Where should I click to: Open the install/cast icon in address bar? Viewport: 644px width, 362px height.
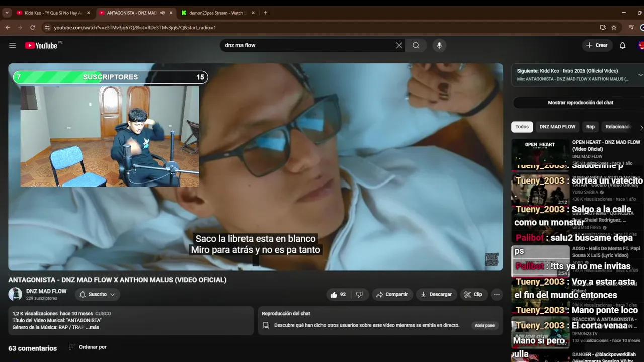tap(603, 27)
